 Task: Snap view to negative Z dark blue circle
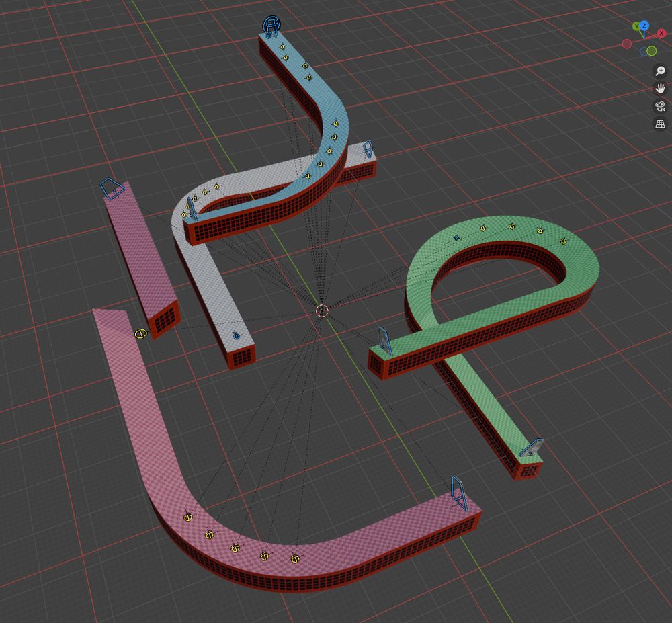click(643, 52)
